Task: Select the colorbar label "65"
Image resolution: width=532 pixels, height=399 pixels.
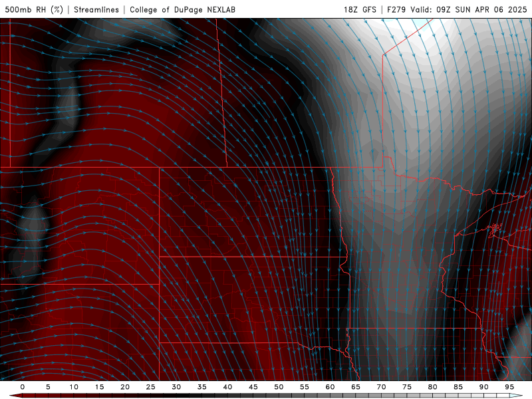Action: (x=356, y=387)
